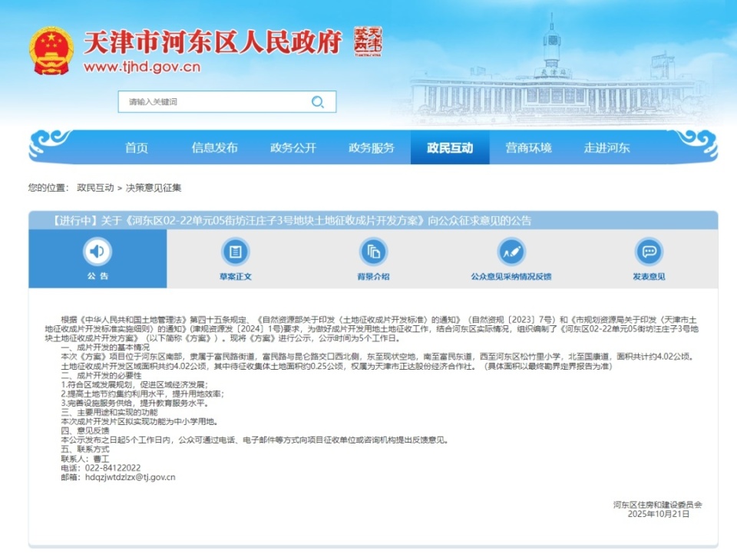Select the highlighted 政民互动 tab

[449, 149]
